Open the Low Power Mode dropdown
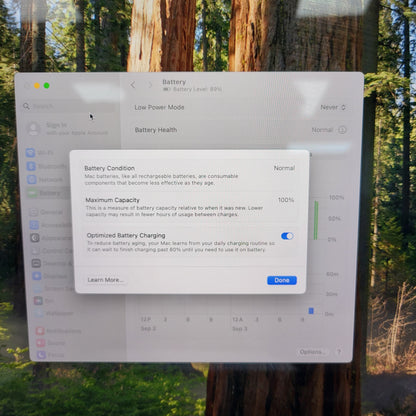This screenshot has width=416, height=416. (333, 107)
